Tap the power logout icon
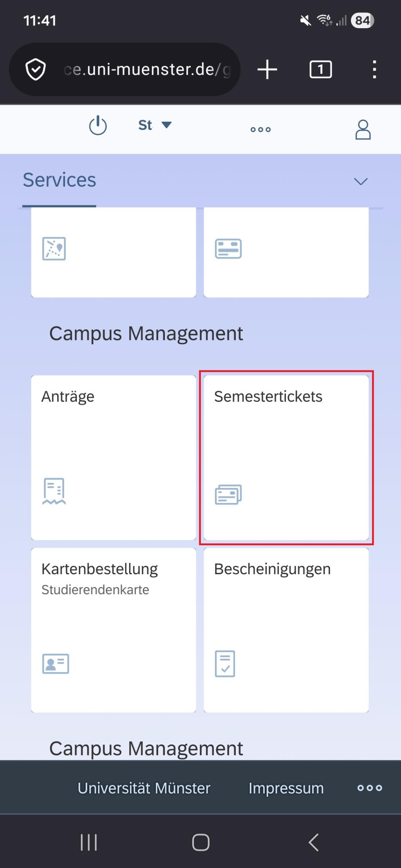 [x=98, y=126]
